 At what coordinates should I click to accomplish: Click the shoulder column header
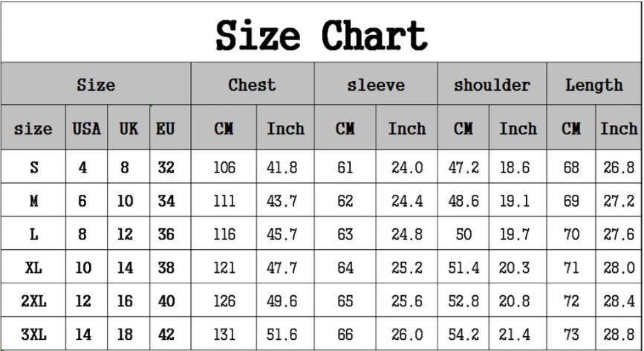click(492, 85)
